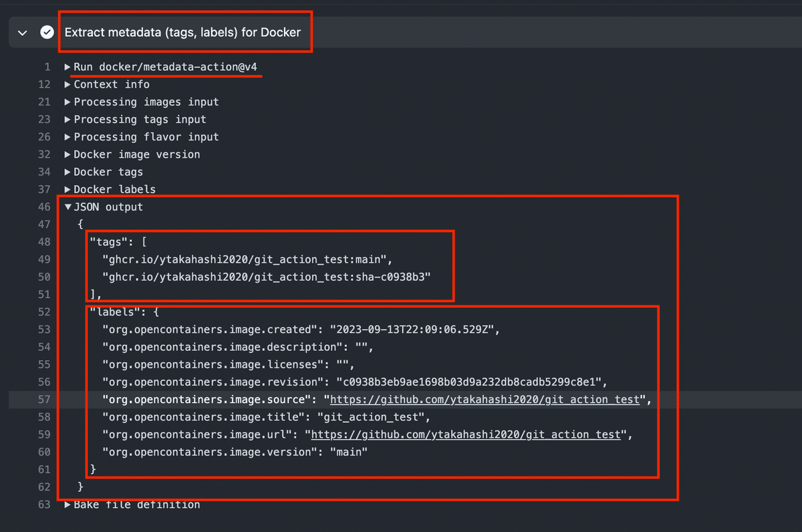Click line number 46 beside JSON output
The image size is (802, 532).
pyautogui.click(x=44, y=207)
